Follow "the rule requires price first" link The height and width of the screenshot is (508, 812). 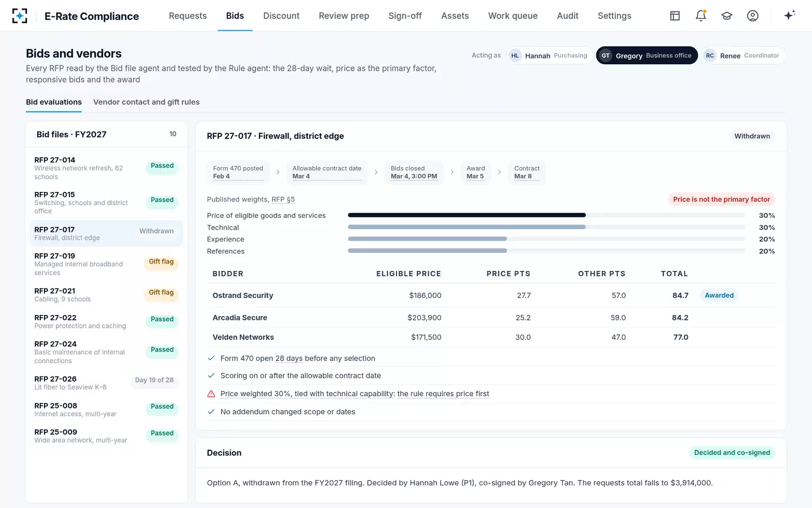click(x=443, y=394)
